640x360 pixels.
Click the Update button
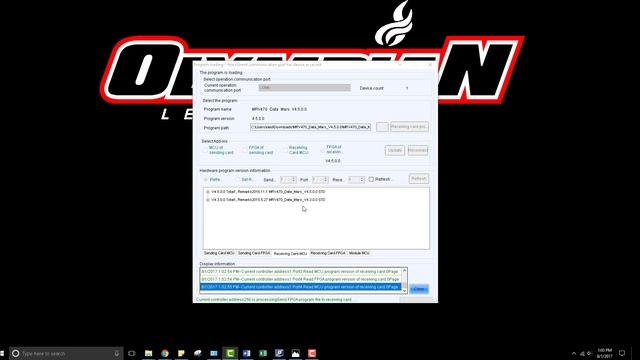coord(395,150)
